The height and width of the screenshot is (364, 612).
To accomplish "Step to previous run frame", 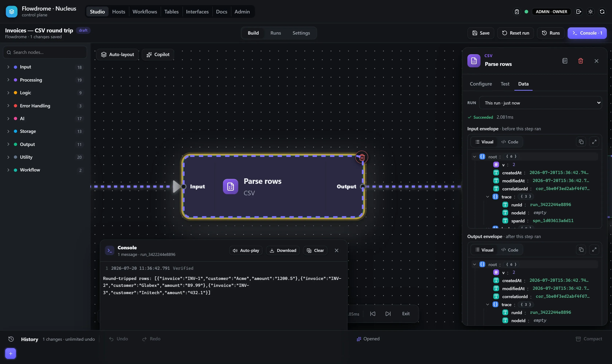I will click(x=372, y=314).
